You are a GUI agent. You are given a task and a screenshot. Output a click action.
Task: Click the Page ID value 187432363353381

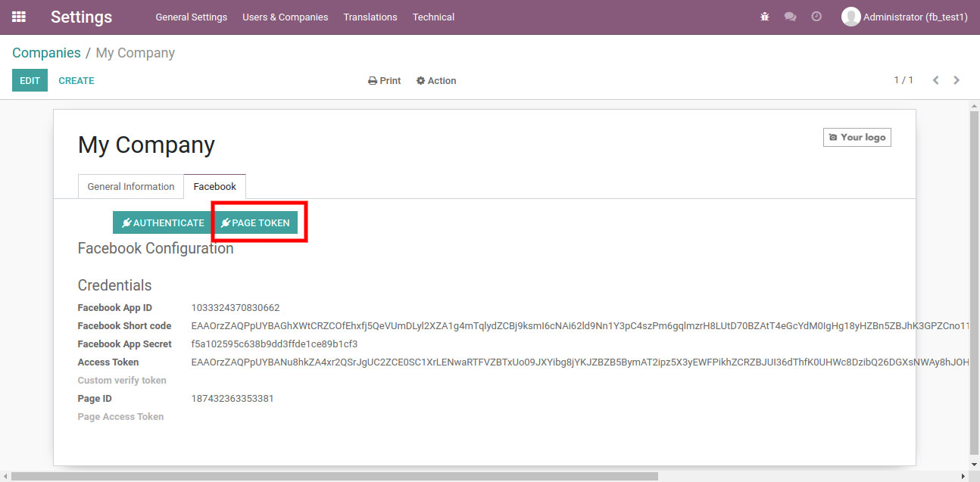coord(233,399)
